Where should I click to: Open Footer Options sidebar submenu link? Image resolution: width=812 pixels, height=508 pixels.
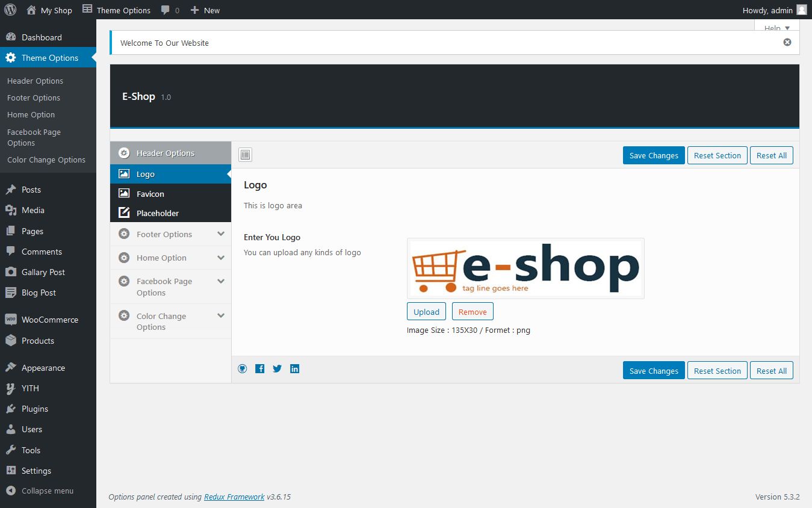tap(34, 98)
